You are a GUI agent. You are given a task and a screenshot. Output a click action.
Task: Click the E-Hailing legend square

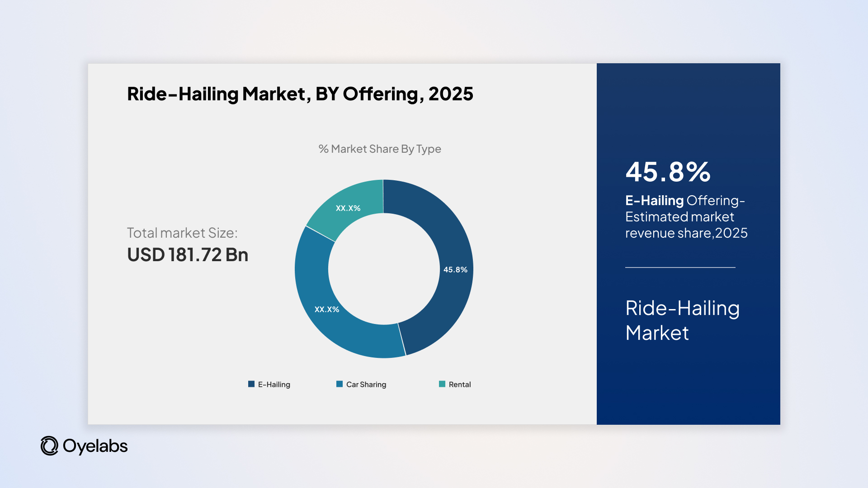251,384
